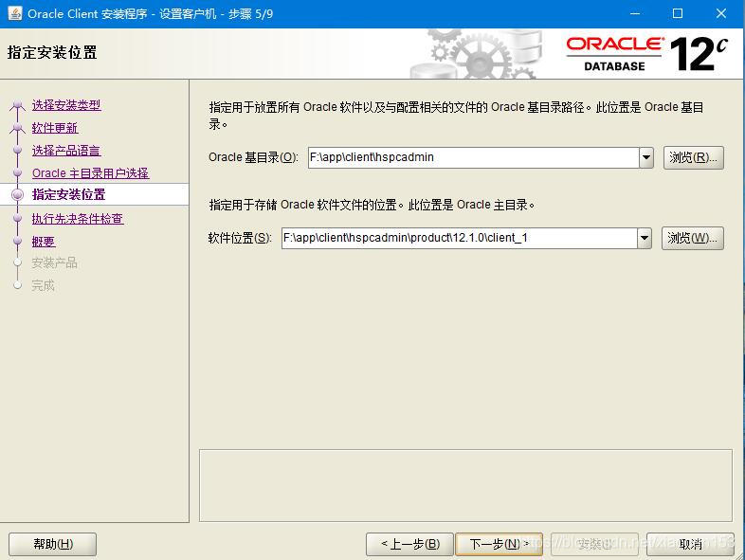Browse for software location with 浏览(W)
745x560 pixels.
(692, 238)
